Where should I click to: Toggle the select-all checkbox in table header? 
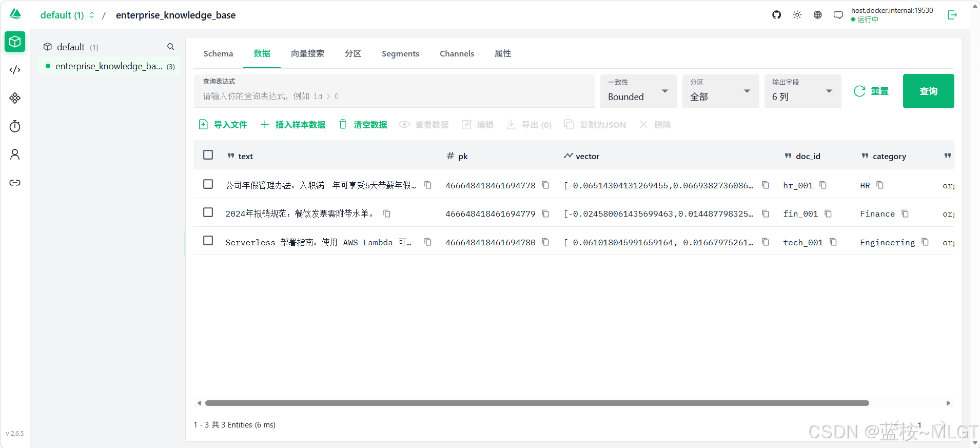[208, 155]
